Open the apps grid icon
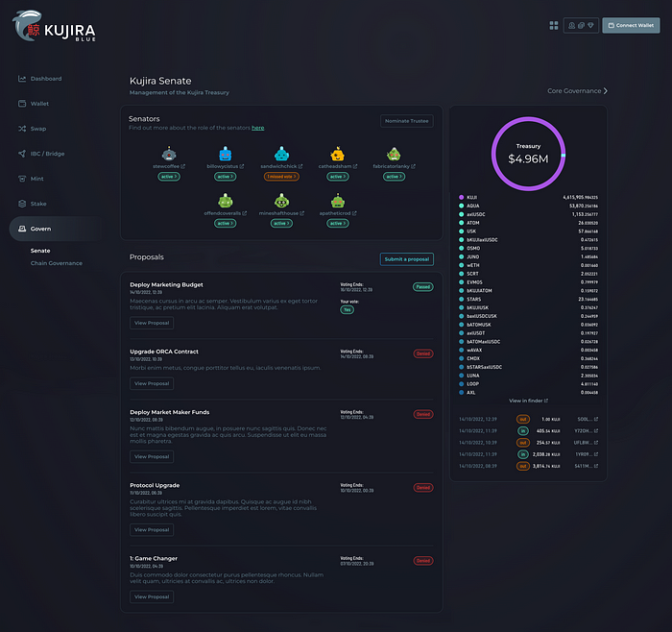This screenshot has width=672, height=632. [554, 26]
